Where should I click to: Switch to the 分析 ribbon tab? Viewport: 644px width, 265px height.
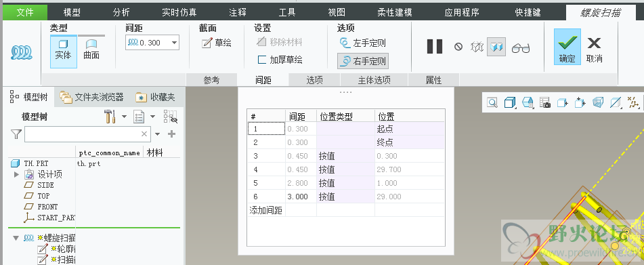coord(122,12)
